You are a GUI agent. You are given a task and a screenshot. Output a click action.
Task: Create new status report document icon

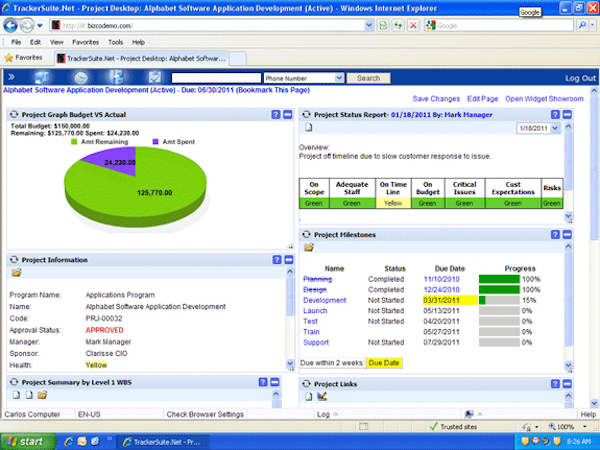coord(309,127)
